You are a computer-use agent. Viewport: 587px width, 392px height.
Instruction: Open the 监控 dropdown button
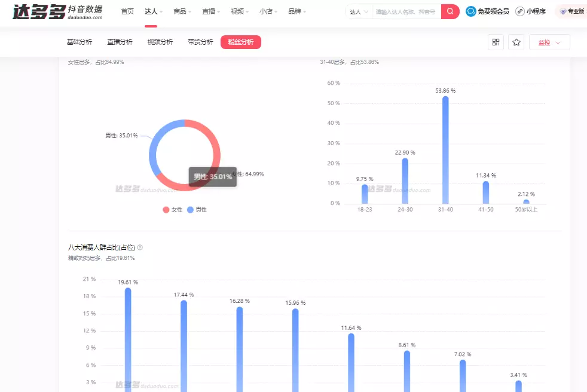point(549,42)
